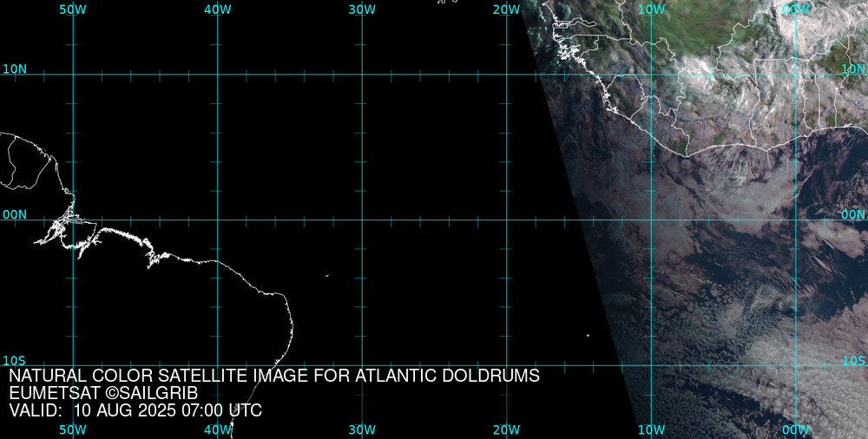Click the 00N latitude label on right side
Viewport: 868px width, 439px height.
(x=853, y=215)
